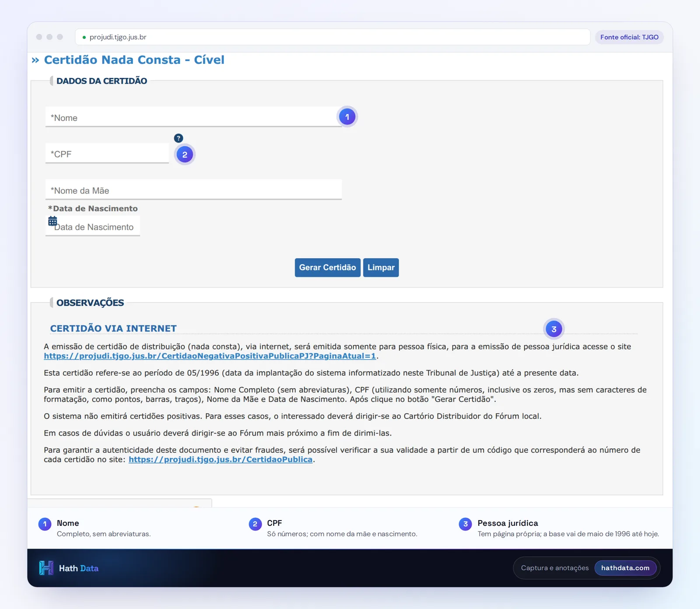Click the *Data de Nascimento label
This screenshot has width=700, height=609.
[x=93, y=208]
